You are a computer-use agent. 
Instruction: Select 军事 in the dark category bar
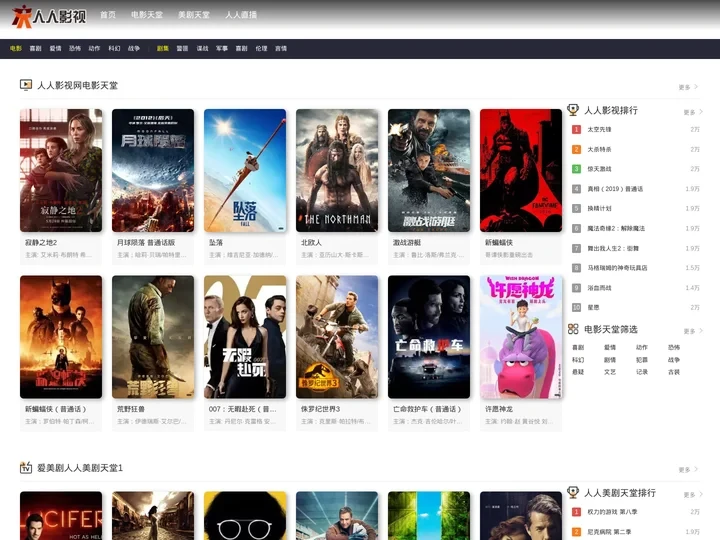pos(222,48)
